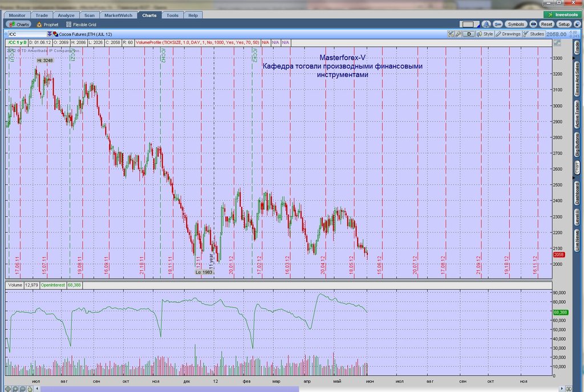Image resolution: width=584 pixels, height=392 pixels.
Task: Open the Prophet sub-tab
Action: click(48, 24)
